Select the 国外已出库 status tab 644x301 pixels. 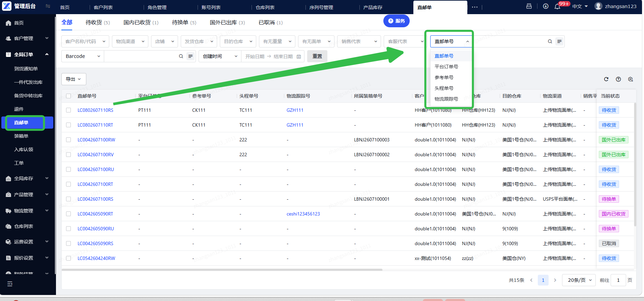pyautogui.click(x=227, y=22)
